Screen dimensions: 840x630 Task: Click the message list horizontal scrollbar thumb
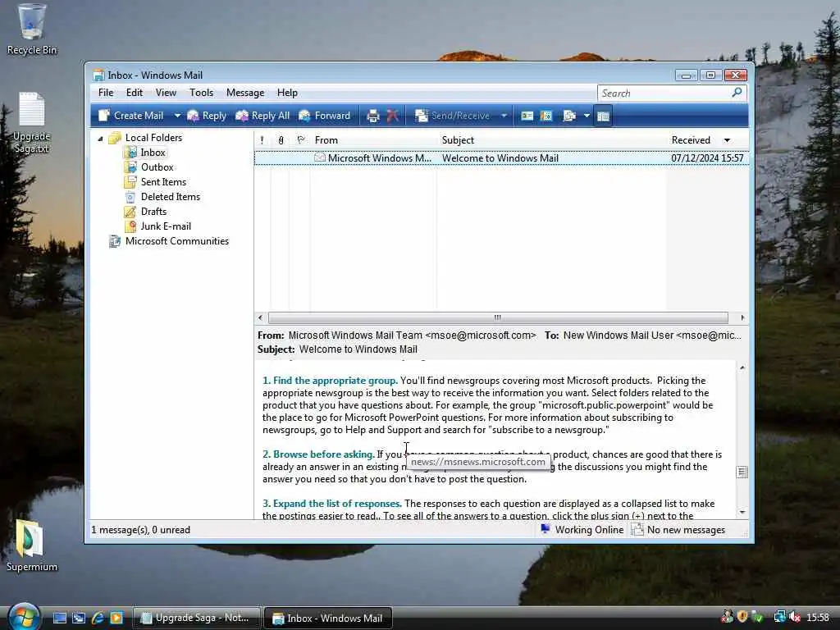tap(498, 317)
